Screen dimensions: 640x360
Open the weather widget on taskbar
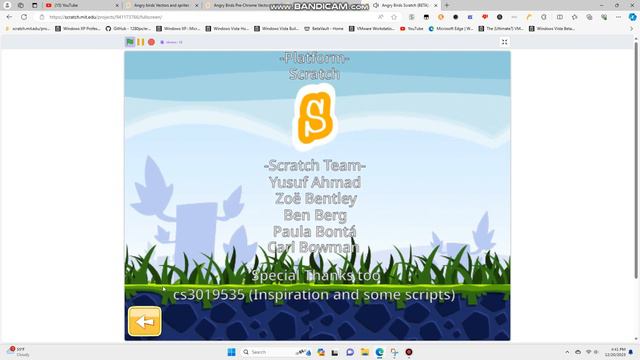pyautogui.click(x=18, y=352)
